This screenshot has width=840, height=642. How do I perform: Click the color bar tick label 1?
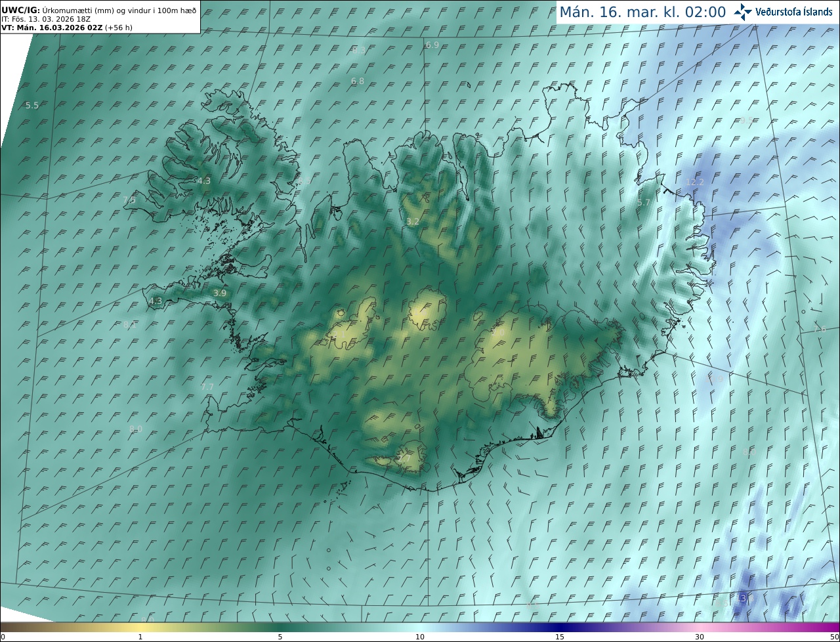point(140,637)
